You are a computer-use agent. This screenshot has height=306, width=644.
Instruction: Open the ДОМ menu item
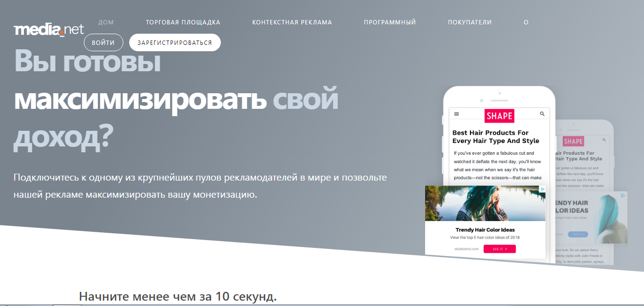(106, 22)
